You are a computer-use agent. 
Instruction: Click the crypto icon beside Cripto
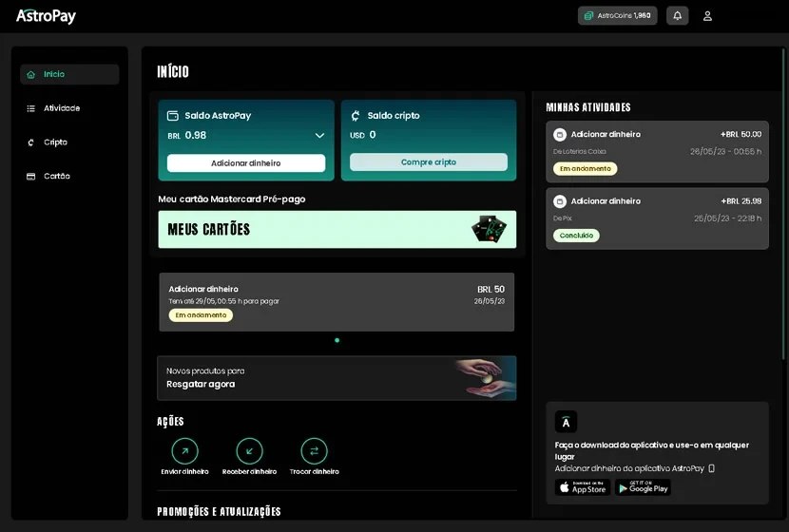[30, 142]
